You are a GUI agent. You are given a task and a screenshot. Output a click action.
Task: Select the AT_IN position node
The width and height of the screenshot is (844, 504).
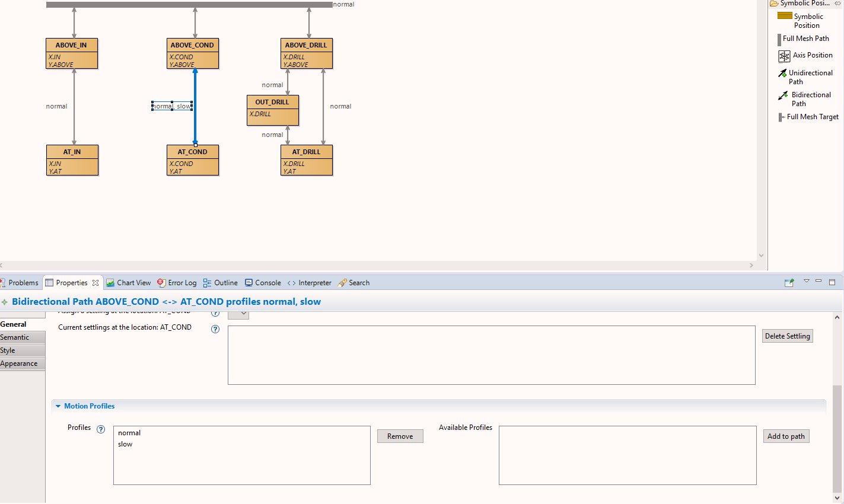pyautogui.click(x=72, y=160)
